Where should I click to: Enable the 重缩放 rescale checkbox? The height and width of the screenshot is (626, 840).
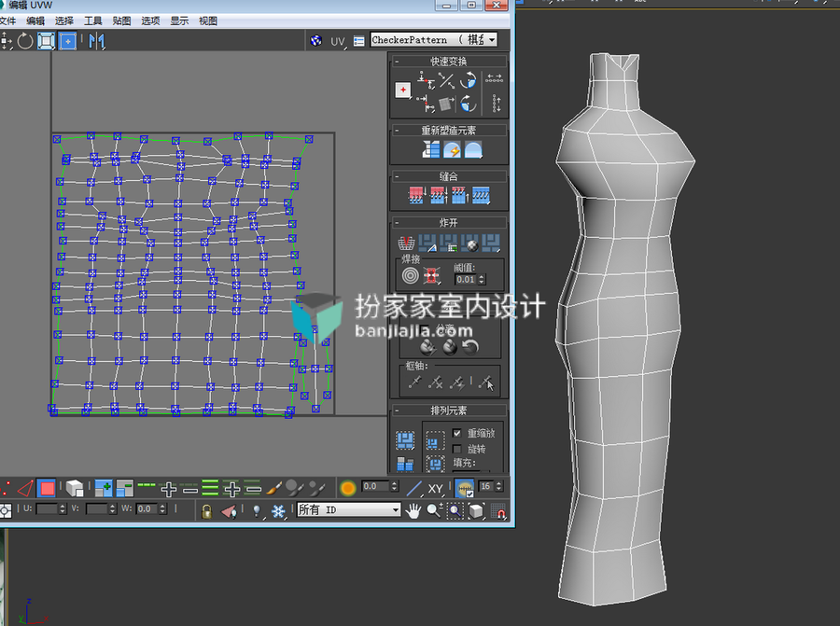pyautogui.click(x=457, y=433)
